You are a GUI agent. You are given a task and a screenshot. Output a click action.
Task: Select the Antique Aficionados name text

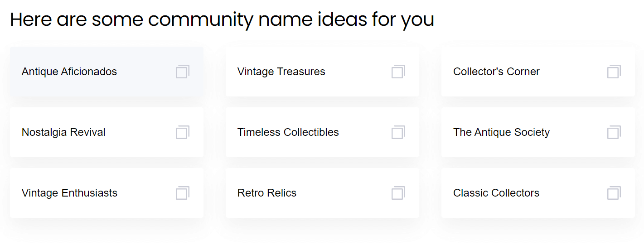click(x=69, y=72)
